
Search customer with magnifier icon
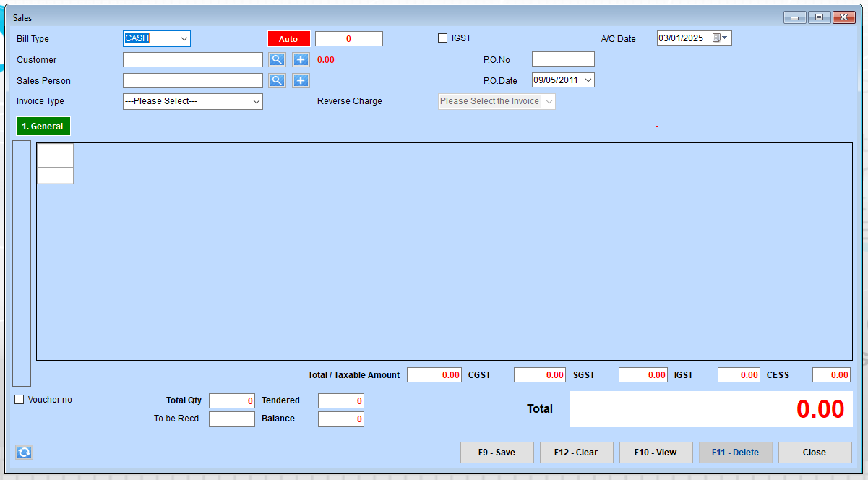click(277, 60)
